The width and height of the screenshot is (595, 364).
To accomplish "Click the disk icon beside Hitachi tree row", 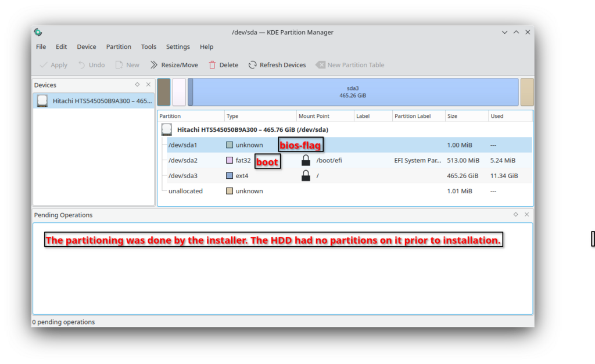I will (x=167, y=129).
